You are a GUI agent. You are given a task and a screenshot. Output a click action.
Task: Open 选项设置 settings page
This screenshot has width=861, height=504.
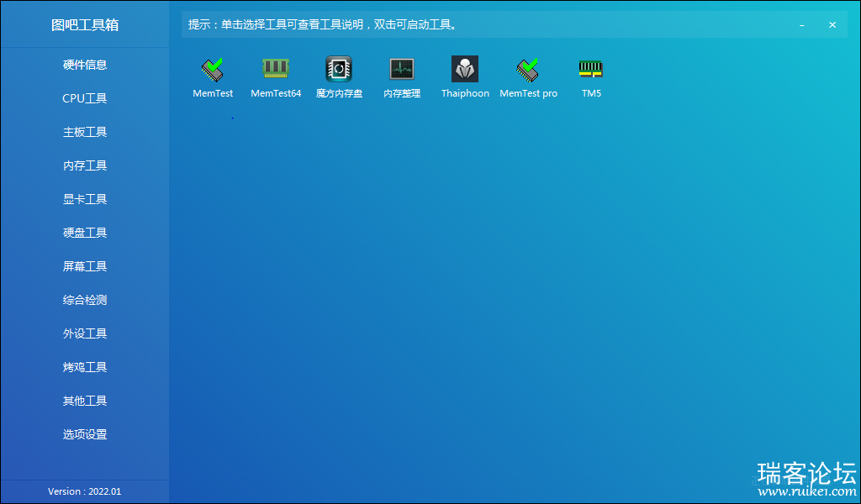[x=85, y=434]
